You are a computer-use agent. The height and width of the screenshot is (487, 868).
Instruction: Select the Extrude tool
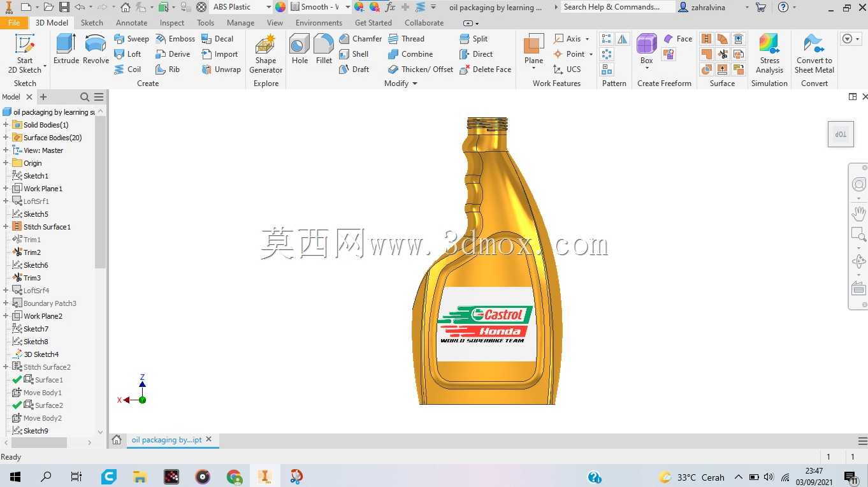[x=66, y=50]
